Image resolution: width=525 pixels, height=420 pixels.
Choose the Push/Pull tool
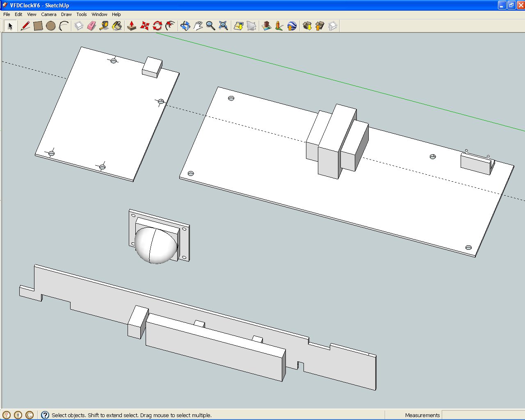tap(132, 26)
